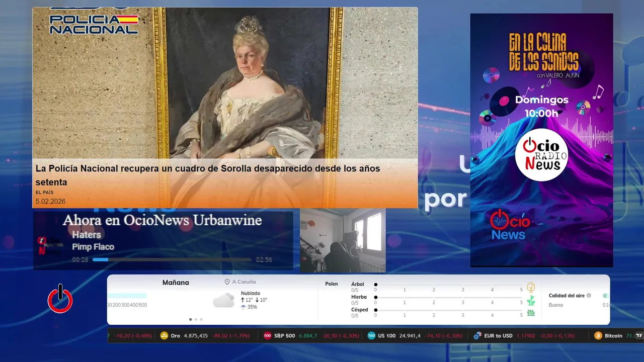Click the Bitcoin ticker label
Viewport: 644px width, 362px height.
(613, 336)
